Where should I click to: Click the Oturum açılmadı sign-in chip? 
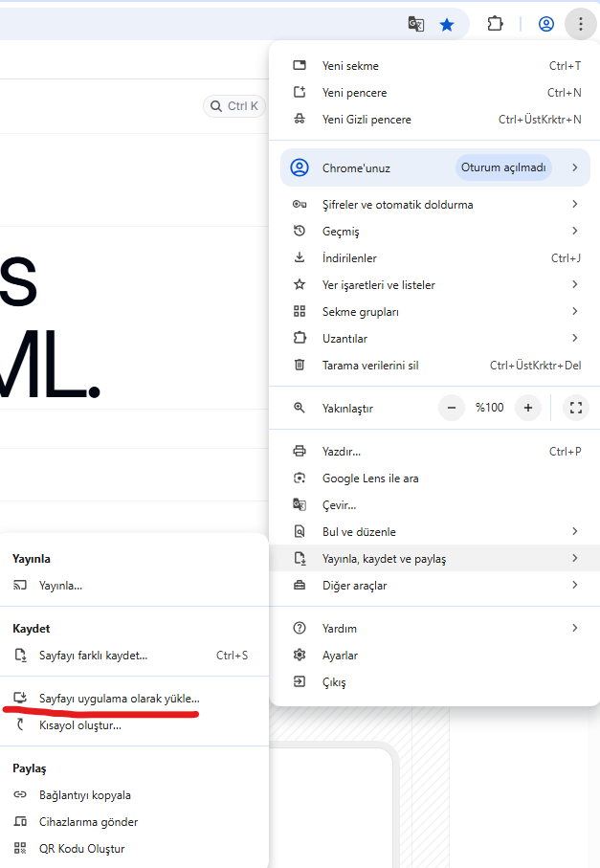tap(503, 167)
